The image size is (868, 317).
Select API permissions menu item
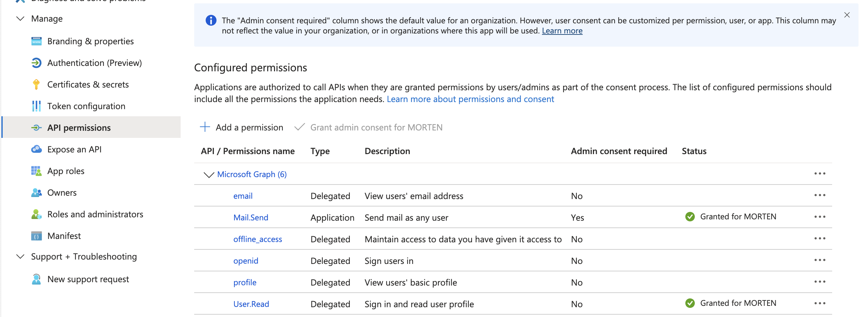click(x=91, y=127)
